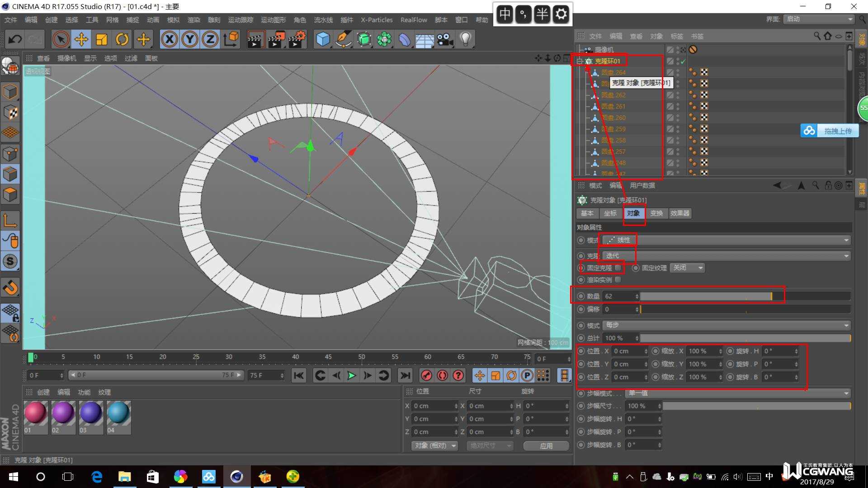Toggle the X axis lock icon
Screen dimensions: 868x488
pyautogui.click(x=170, y=40)
